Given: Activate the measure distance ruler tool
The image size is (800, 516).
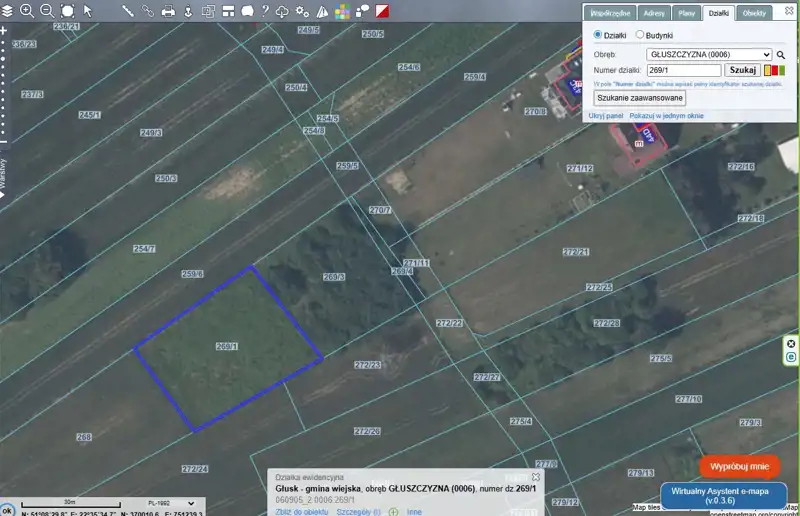Looking at the screenshot, I should pos(128,11).
